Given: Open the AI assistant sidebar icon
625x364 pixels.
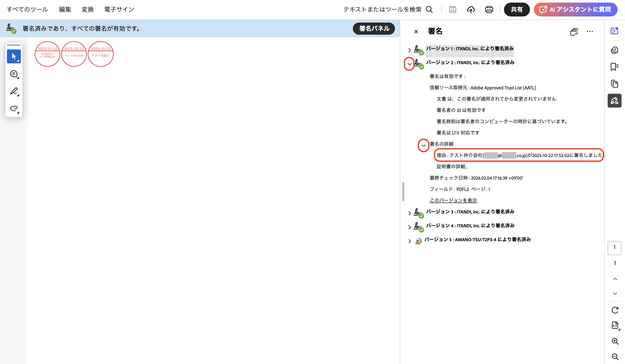Looking at the screenshot, I should tap(614, 31).
